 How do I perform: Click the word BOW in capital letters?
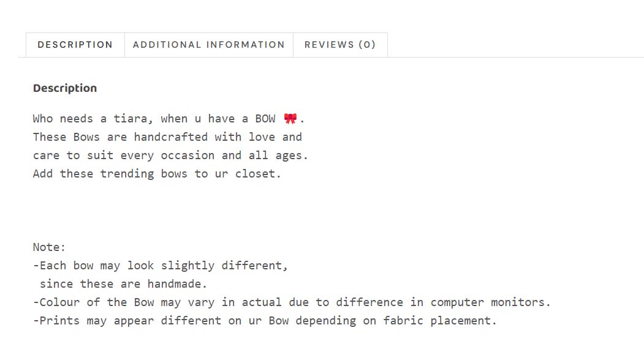(265, 119)
